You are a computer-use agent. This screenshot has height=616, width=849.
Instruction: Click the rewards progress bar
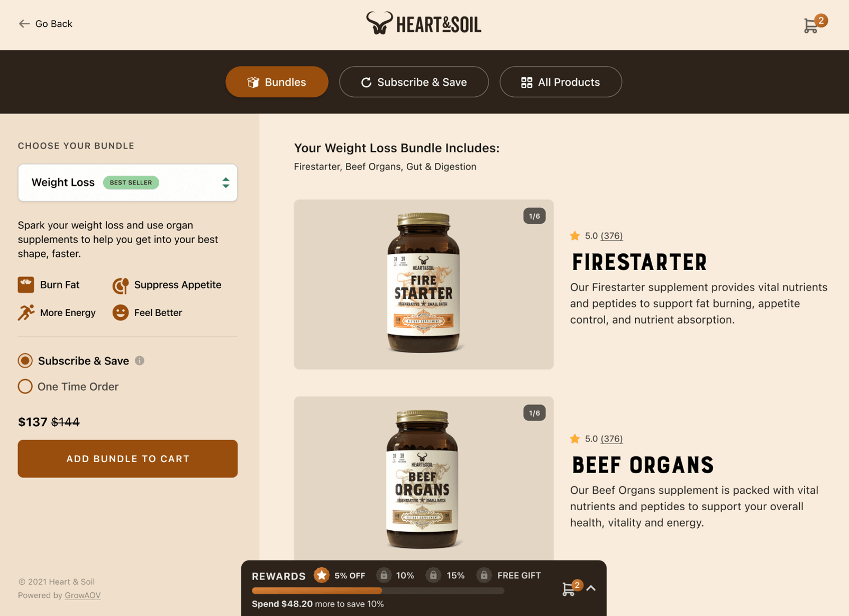click(x=378, y=591)
